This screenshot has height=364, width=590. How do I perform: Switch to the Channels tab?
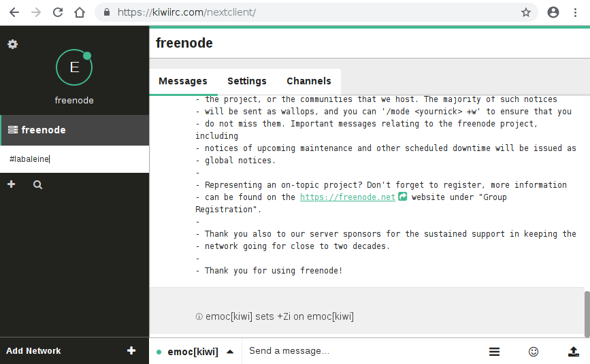point(309,81)
